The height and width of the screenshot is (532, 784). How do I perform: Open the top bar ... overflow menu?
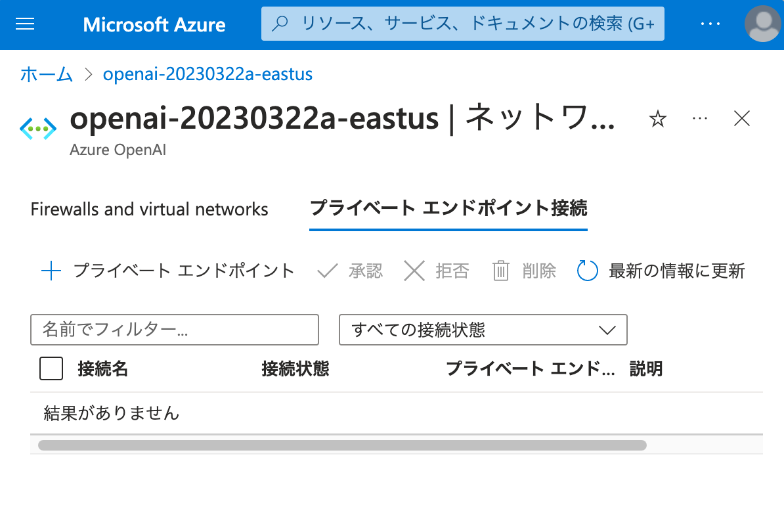(x=710, y=24)
